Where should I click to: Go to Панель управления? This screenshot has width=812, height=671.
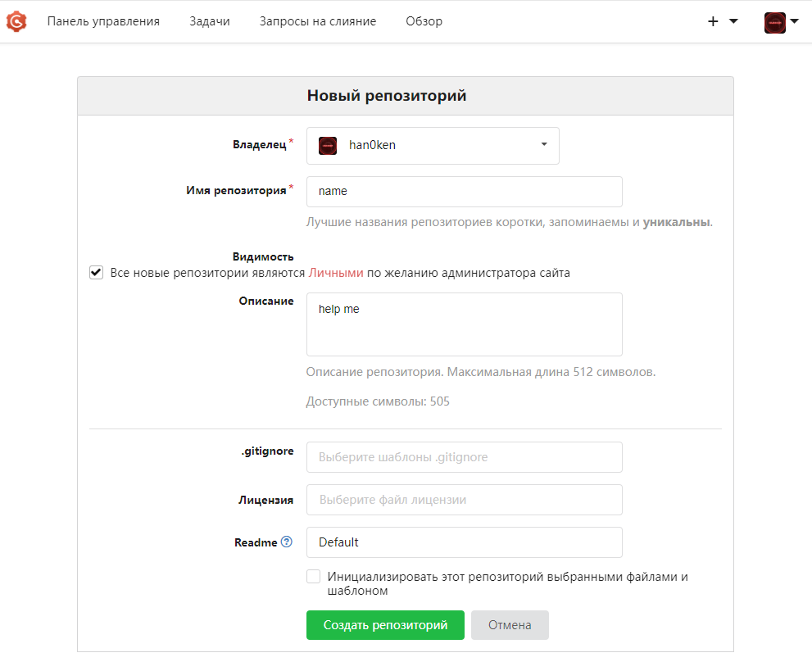click(103, 21)
